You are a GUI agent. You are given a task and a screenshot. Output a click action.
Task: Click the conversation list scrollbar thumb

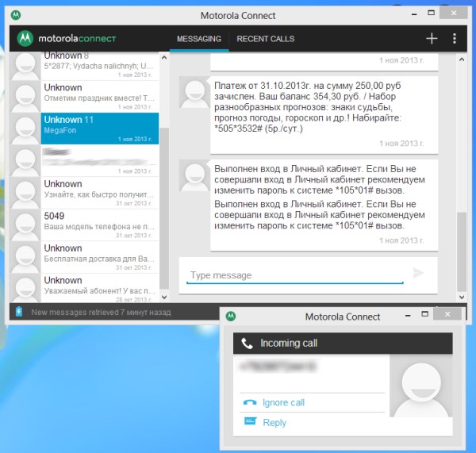pos(164,209)
